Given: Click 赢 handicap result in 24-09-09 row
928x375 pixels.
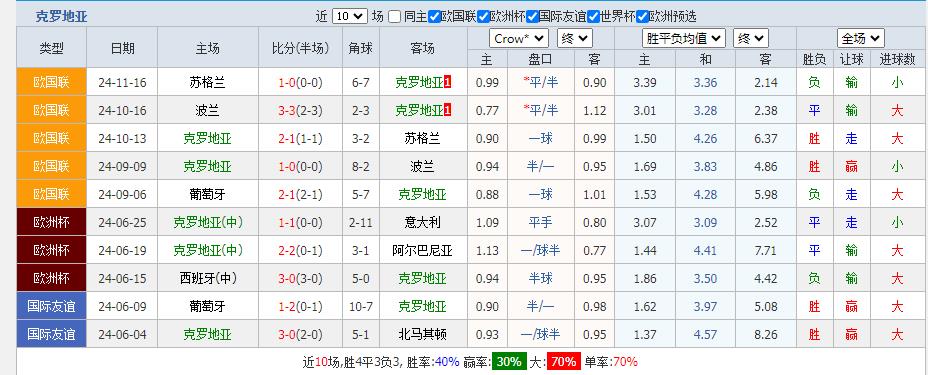Looking at the screenshot, I should [x=852, y=166].
